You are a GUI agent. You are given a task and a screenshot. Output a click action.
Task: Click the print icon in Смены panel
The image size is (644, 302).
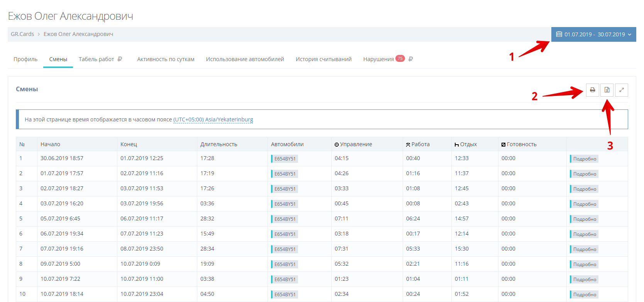592,90
